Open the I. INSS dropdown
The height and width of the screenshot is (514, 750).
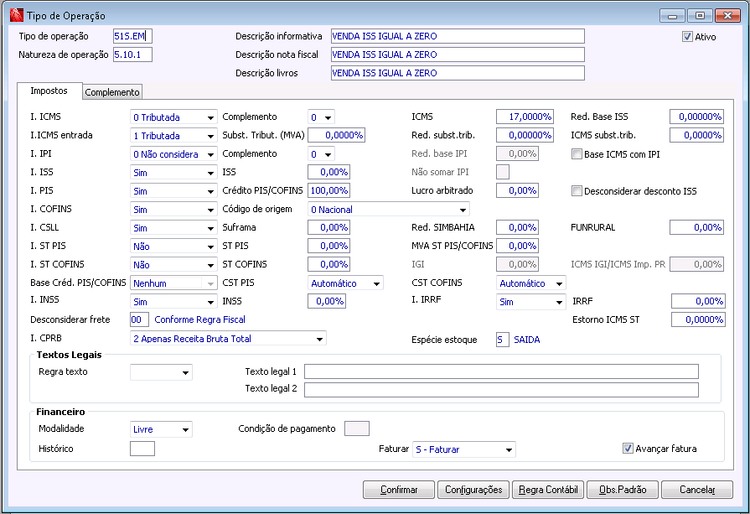pos(173,301)
